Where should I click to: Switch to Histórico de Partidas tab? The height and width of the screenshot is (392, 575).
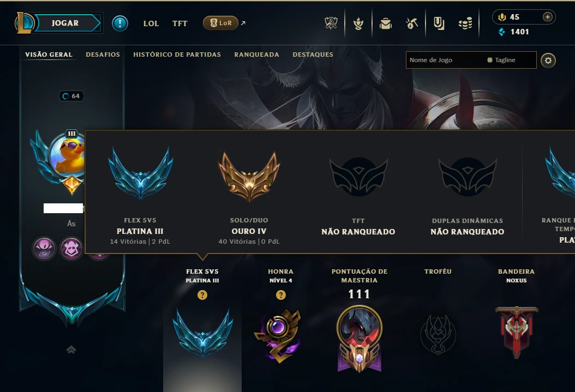tap(177, 55)
